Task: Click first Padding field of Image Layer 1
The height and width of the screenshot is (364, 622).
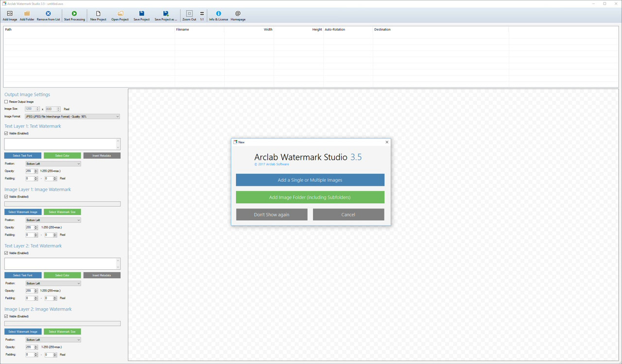Action: coord(29,235)
